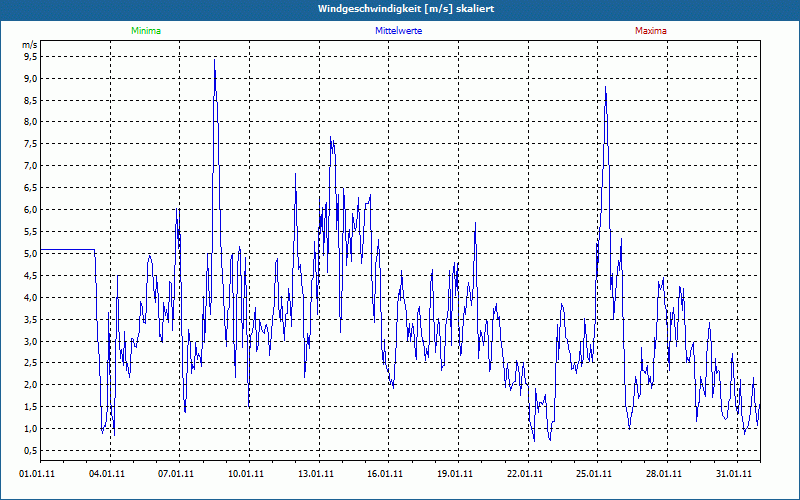Click the y-axis value 4,5
Viewport: 800px width, 500px height.
tap(31, 276)
